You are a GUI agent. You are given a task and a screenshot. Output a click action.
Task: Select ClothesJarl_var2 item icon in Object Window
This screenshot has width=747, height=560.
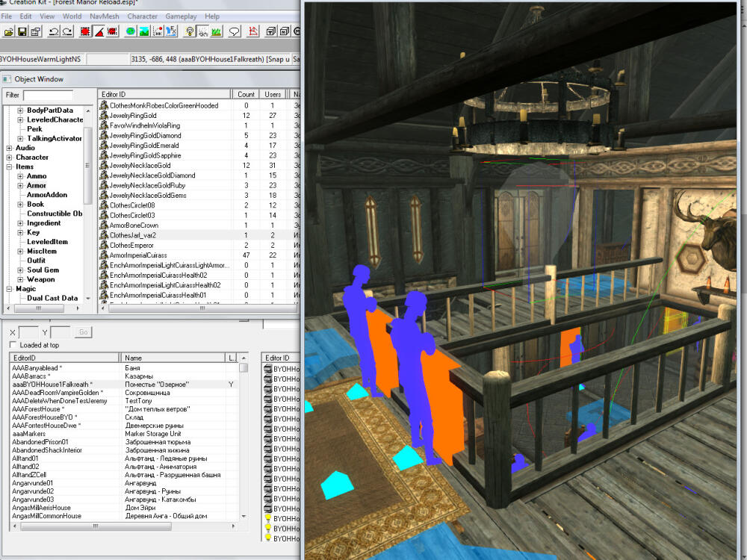click(x=104, y=234)
